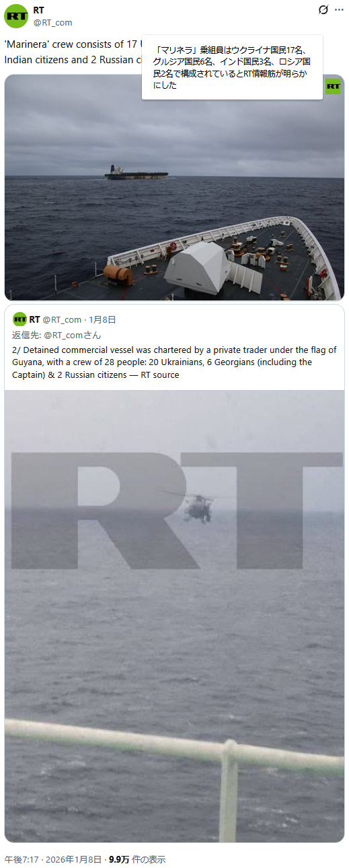Open the small RT avatar in the quoted tweet
Image resolution: width=349 pixels, height=868 pixels.
click(20, 319)
